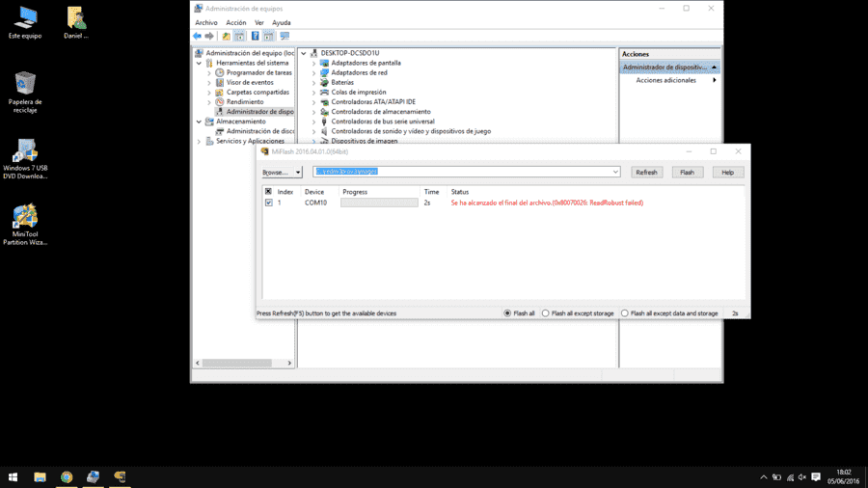Select Carpetas compartidas tree item

(x=258, y=93)
